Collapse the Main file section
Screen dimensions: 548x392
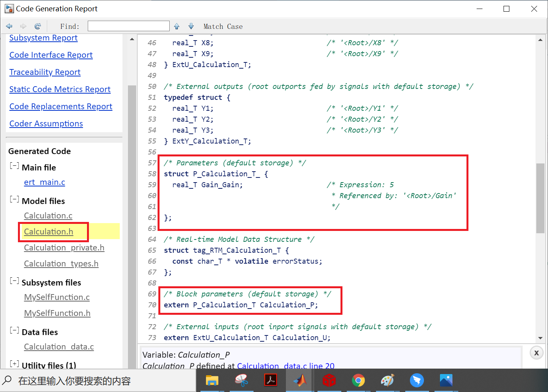(14, 165)
